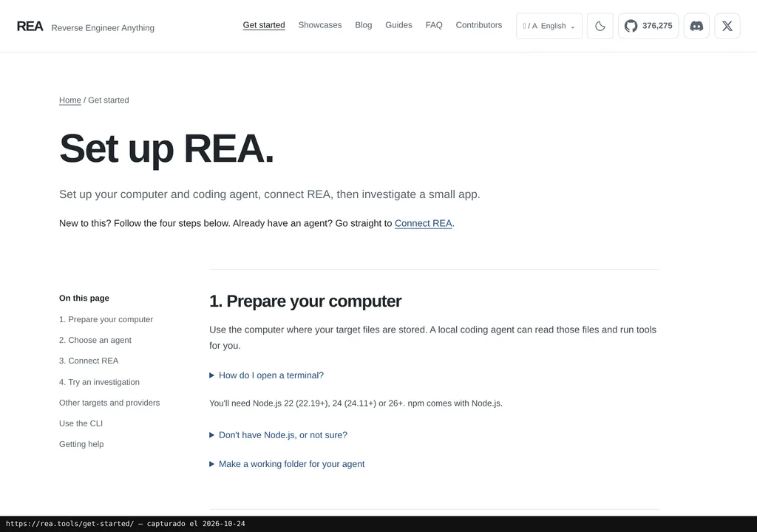This screenshot has width=757, height=532.
Task: Follow the Connect REA inline link
Action: [424, 223]
